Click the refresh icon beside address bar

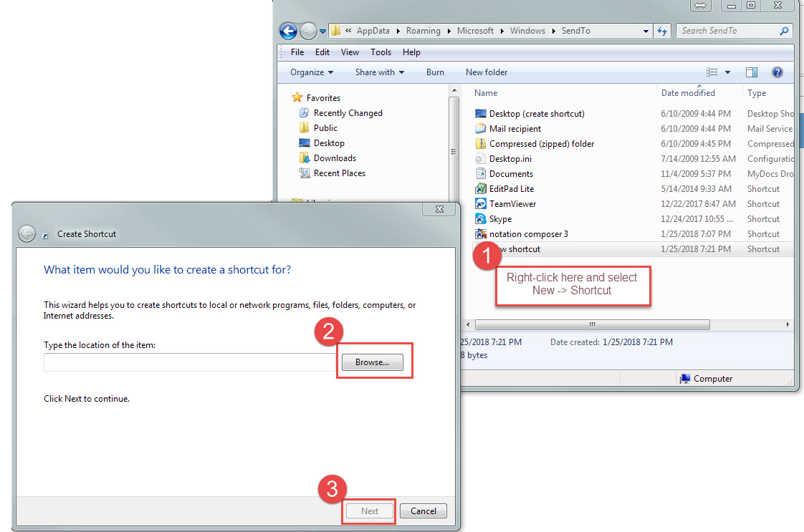662,31
